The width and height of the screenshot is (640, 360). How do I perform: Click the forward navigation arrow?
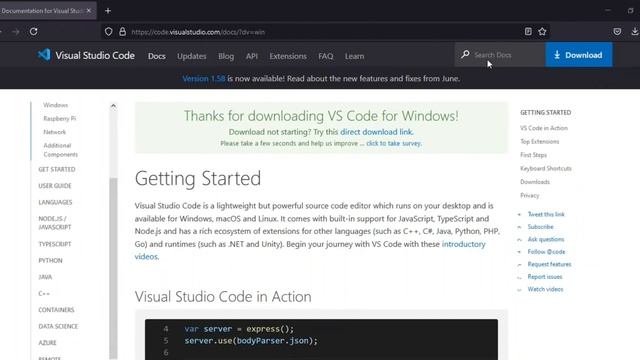pyautogui.click(x=16, y=31)
